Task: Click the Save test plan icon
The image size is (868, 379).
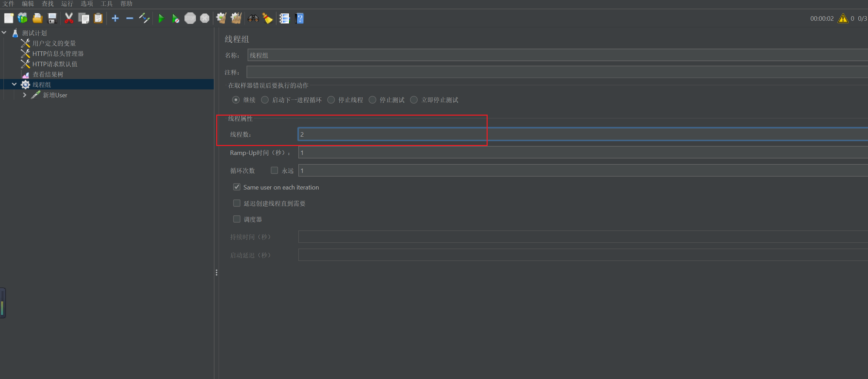Action: [52, 18]
